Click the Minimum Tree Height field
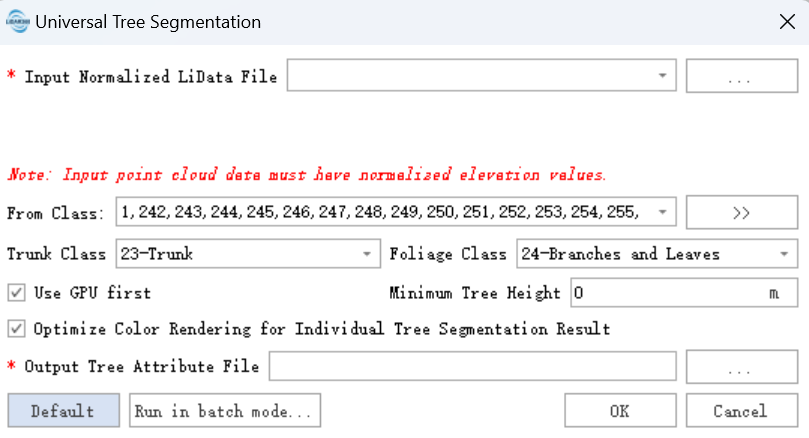Image resolution: width=809 pixels, height=438 pixels. (684, 293)
